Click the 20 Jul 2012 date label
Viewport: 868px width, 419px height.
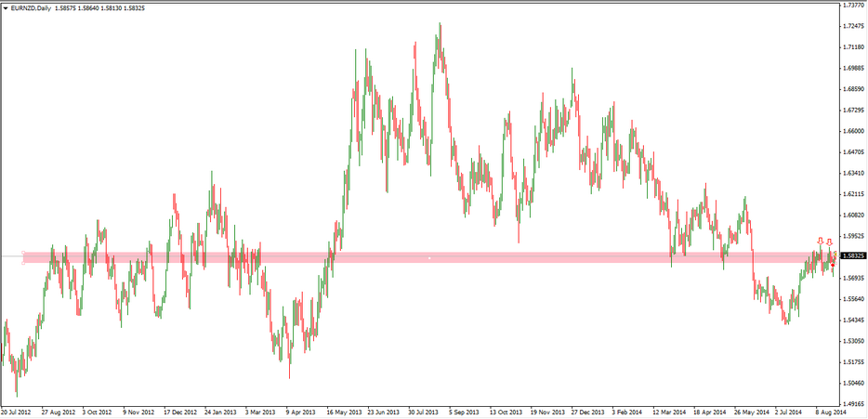(x=18, y=412)
